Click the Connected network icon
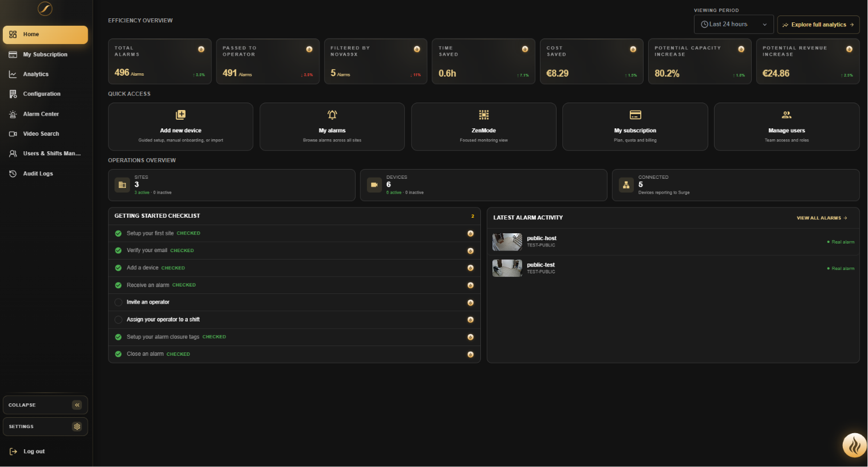 tap(626, 185)
